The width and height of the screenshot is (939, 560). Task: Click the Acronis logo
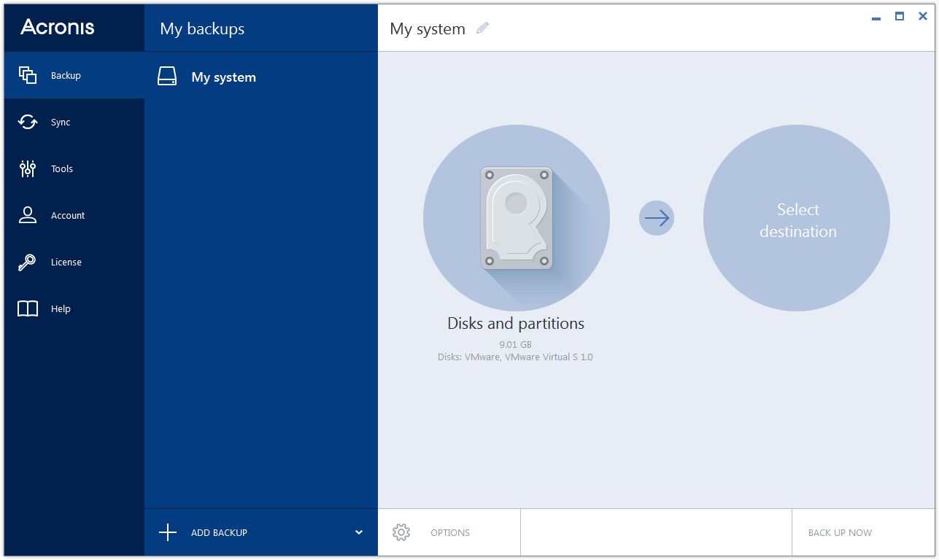coord(58,27)
